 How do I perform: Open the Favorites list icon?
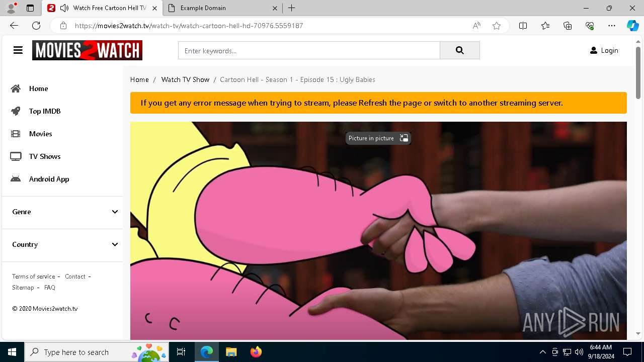545,26
